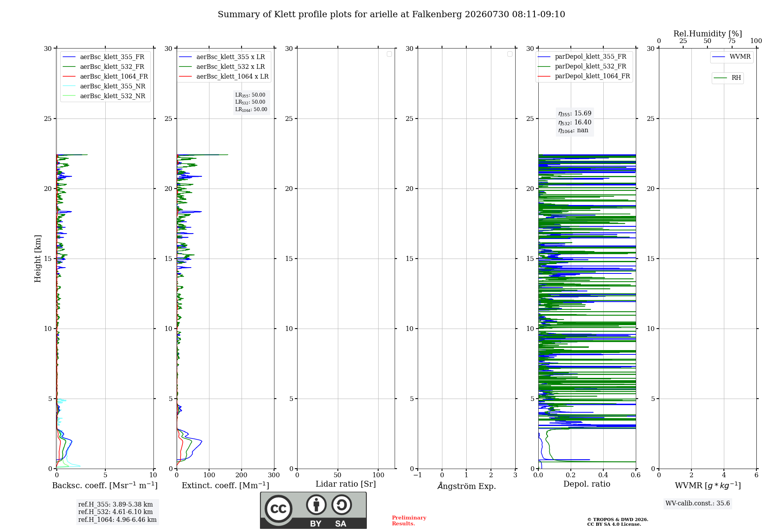Click the red 'Preliminary Results.' notice
Viewport: 783px width, 532px height.
tap(409, 521)
